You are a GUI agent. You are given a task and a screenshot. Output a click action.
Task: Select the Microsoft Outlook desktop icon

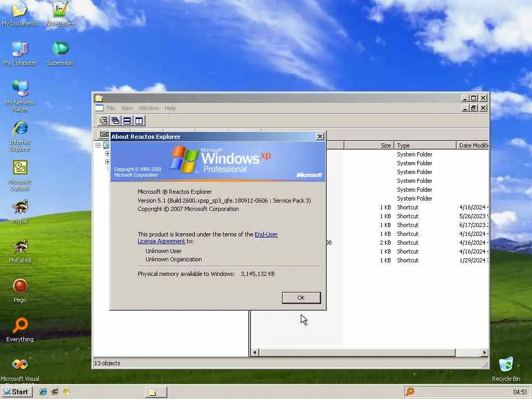click(x=20, y=176)
